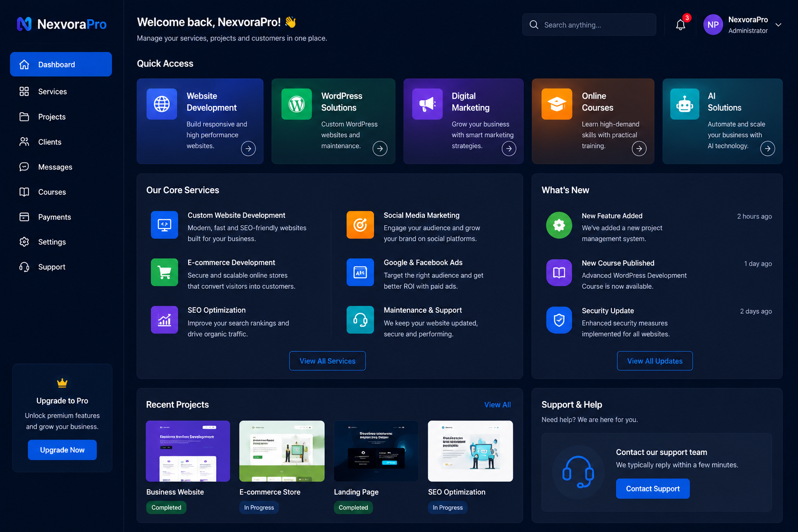Screen dimensions: 798x532
Task: Open Business Website project thumbnail
Action: pyautogui.click(x=188, y=451)
